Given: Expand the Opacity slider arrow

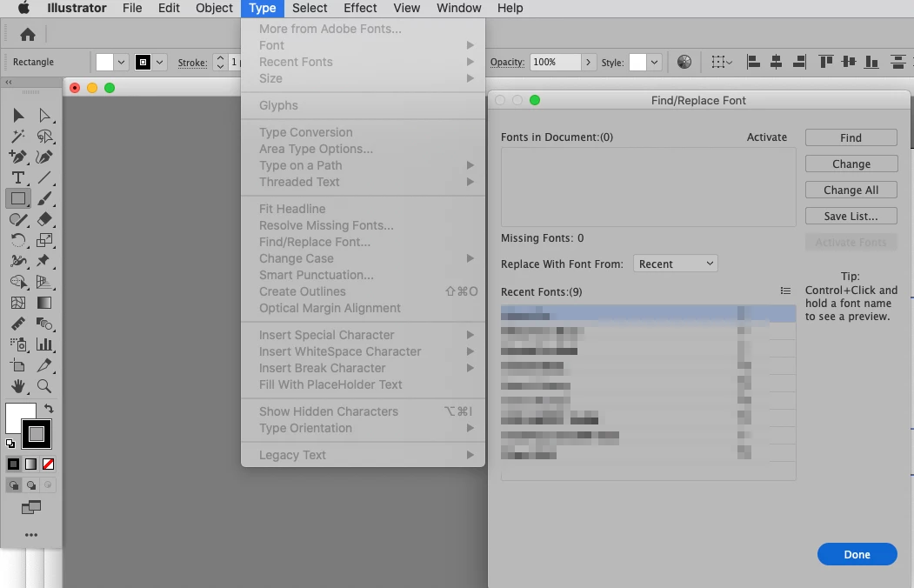Looking at the screenshot, I should [588, 62].
